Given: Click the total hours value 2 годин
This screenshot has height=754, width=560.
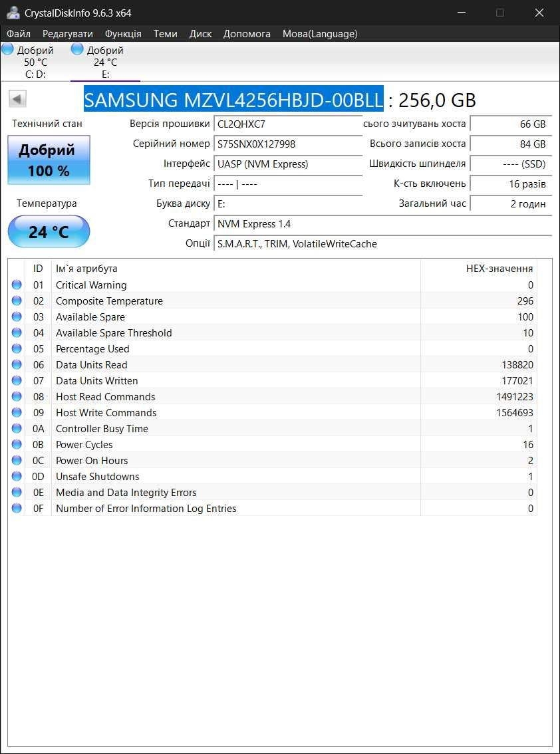Looking at the screenshot, I should pyautogui.click(x=510, y=204).
